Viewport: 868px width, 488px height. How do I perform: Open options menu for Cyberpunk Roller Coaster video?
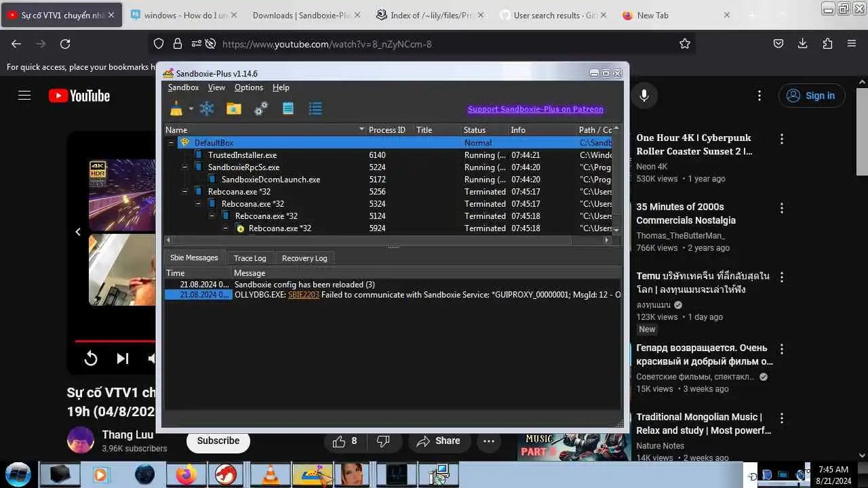pos(782,139)
